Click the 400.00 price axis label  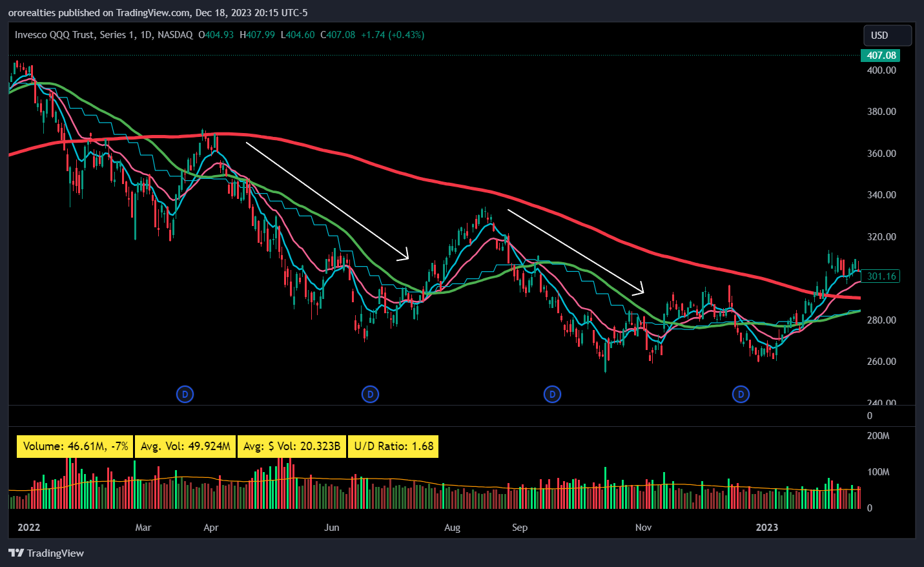click(881, 70)
